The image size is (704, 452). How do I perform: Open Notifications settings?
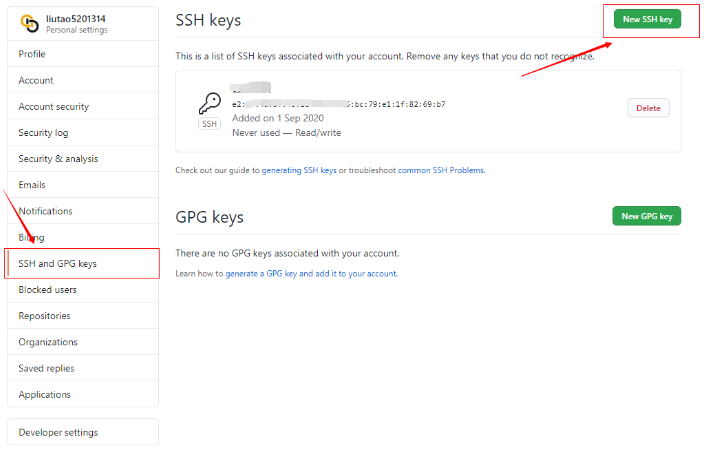click(45, 211)
